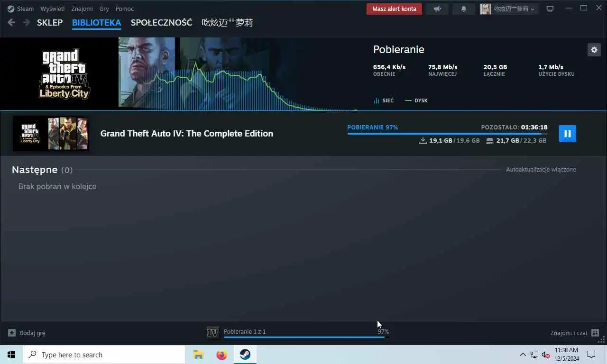Click the GTA IV game thumbnail in queue
Screen dimensions: 607x364
pyautogui.click(x=51, y=134)
